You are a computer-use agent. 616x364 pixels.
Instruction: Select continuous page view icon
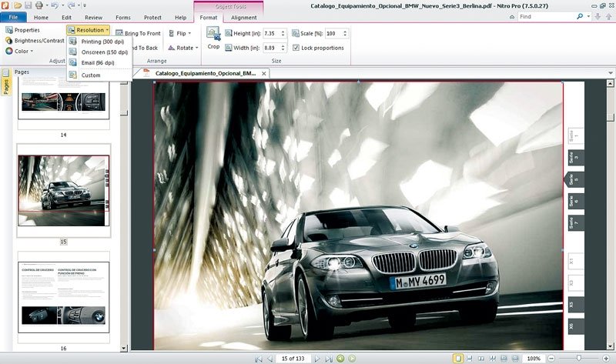(469, 358)
